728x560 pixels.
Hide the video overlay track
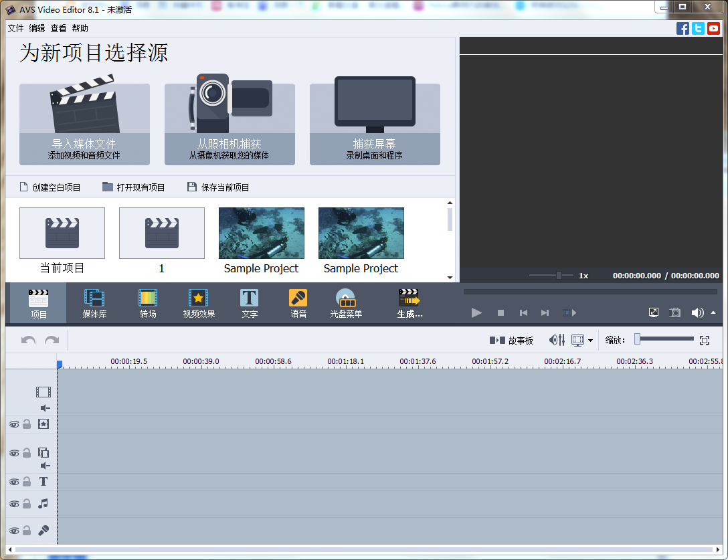point(15,453)
